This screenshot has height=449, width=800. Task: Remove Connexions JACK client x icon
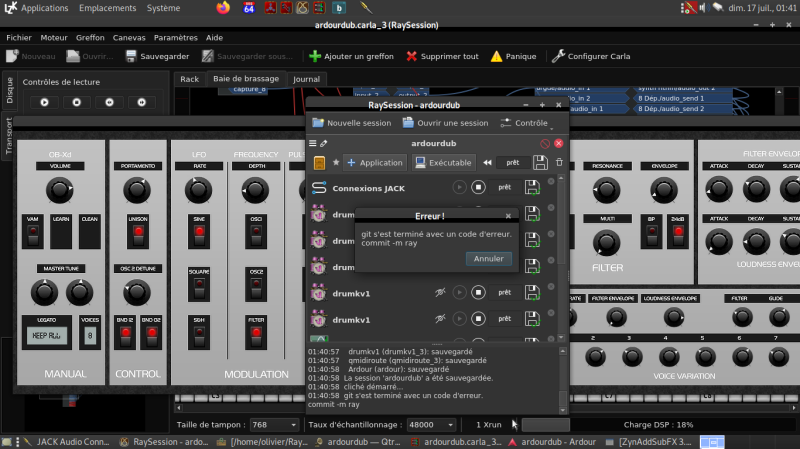tap(551, 181)
